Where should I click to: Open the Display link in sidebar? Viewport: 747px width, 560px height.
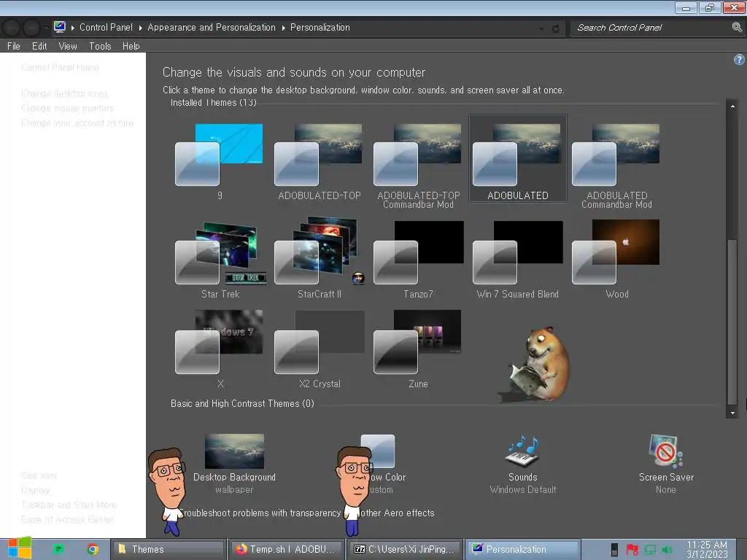(35, 490)
